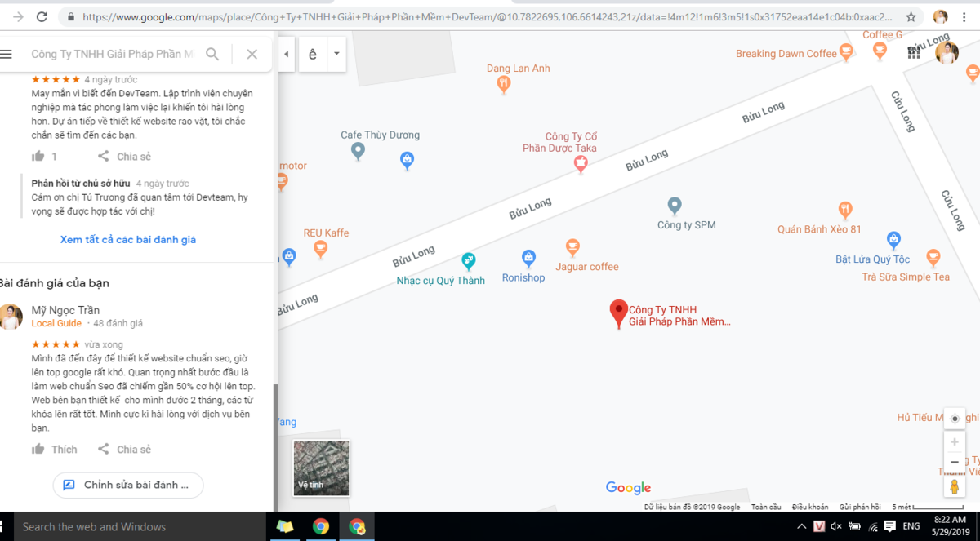Click the Street View pegman
The height and width of the screenshot is (541, 980).
[x=954, y=486]
